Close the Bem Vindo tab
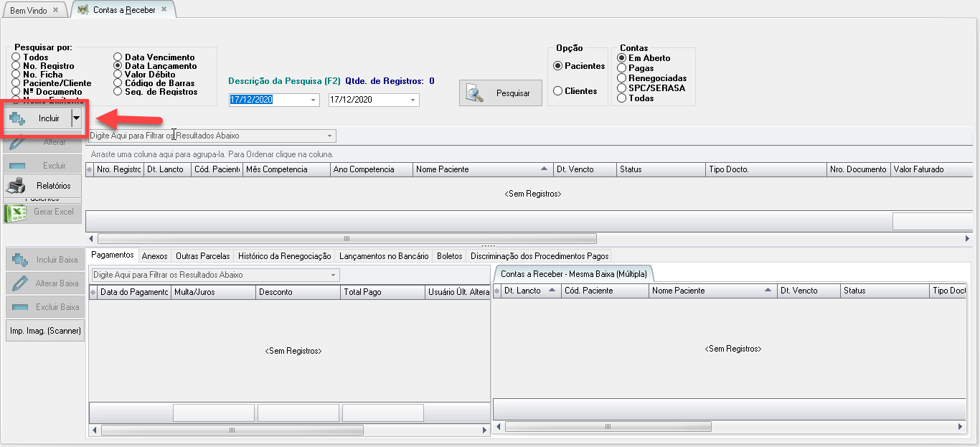 coord(56,10)
